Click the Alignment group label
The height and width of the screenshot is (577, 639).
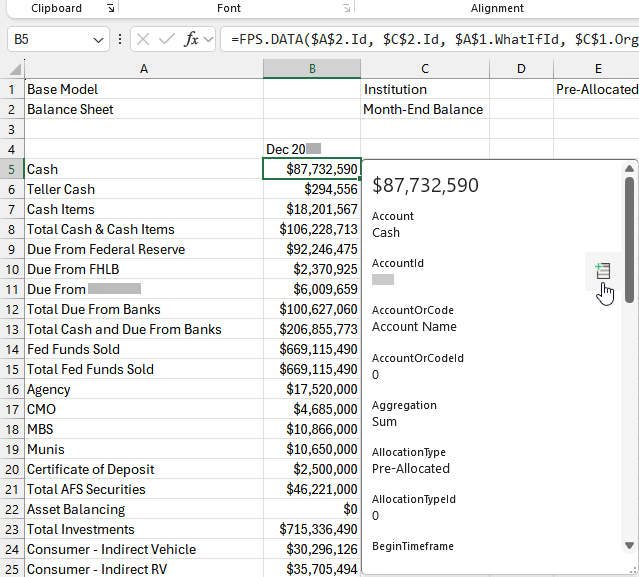[497, 8]
